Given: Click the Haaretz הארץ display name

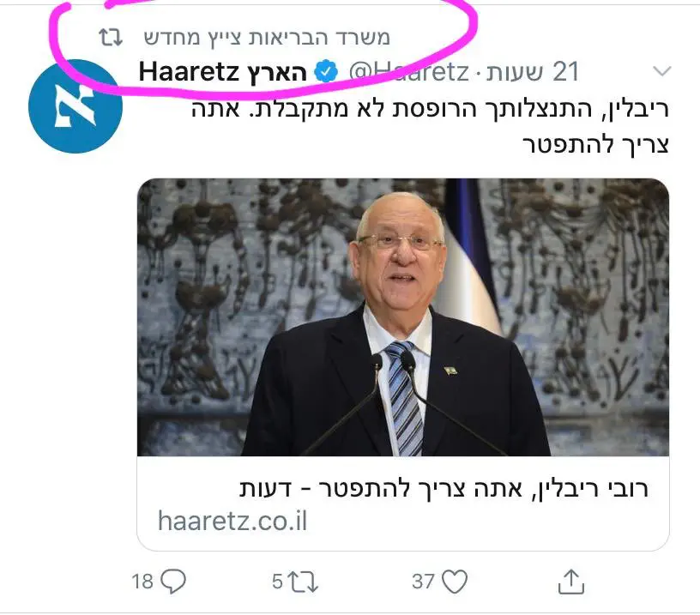Looking at the screenshot, I should point(222,72).
